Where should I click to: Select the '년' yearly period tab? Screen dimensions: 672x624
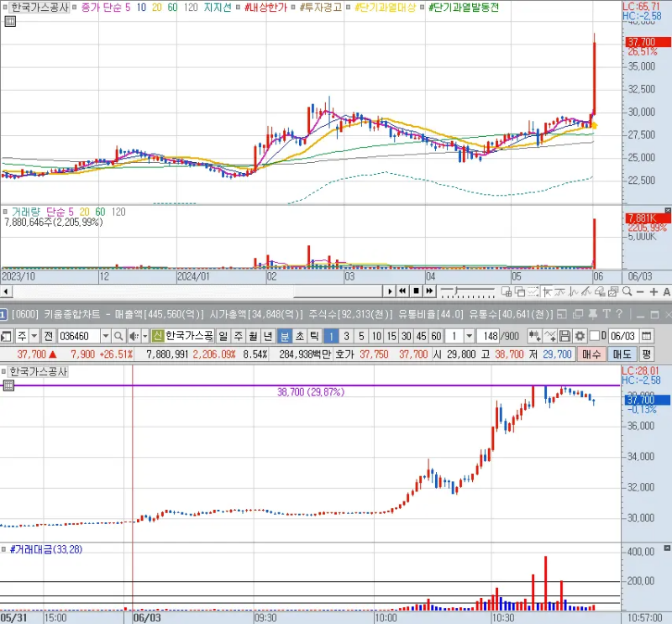268,336
